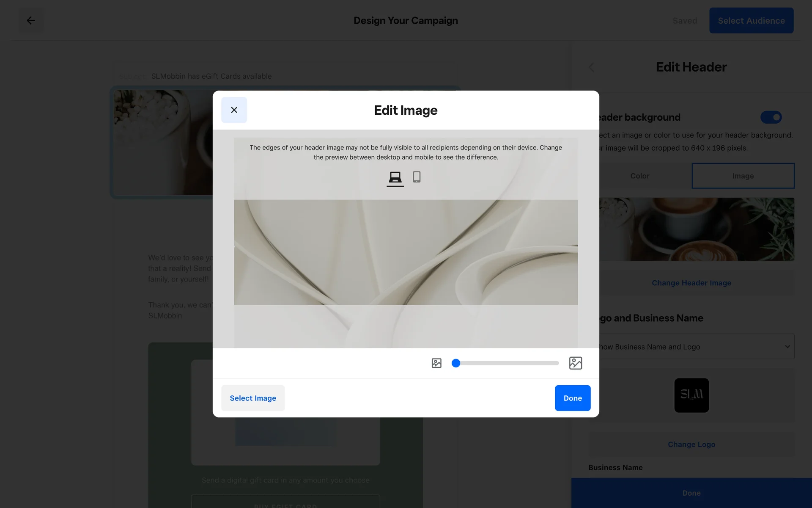Screen dimensions: 812x508
Task: Close the Edit Image dialog with X
Action: (234, 110)
